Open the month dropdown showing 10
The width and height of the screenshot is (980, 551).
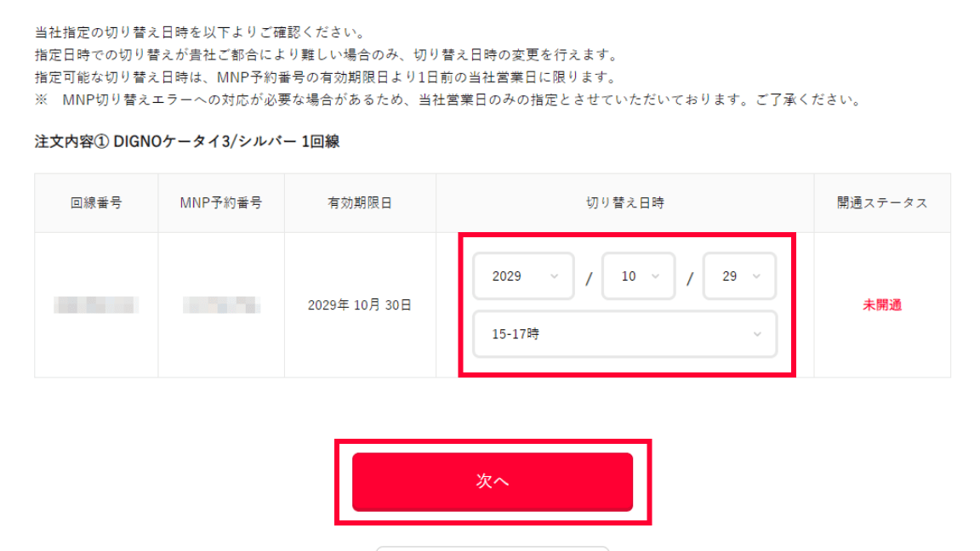pyautogui.click(x=638, y=276)
